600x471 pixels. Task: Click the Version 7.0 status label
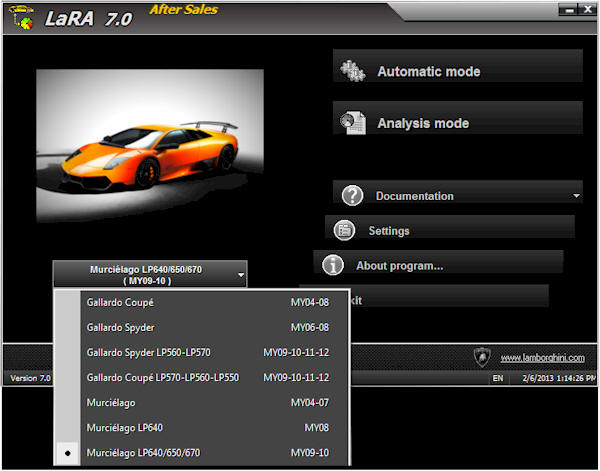[30, 378]
